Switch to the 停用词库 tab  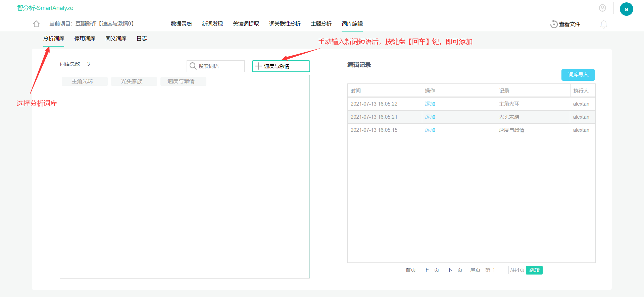(85, 39)
